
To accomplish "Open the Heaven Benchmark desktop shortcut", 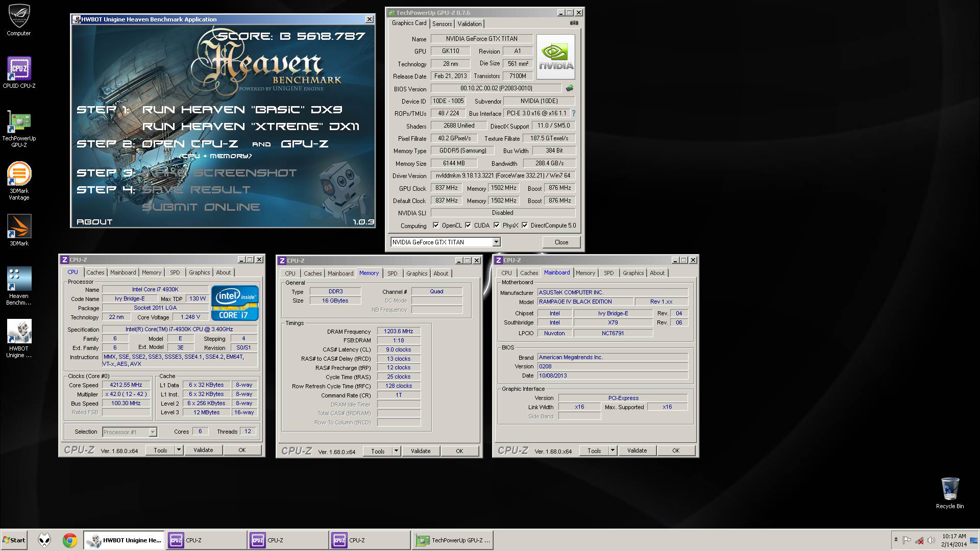I will pyautogui.click(x=19, y=286).
